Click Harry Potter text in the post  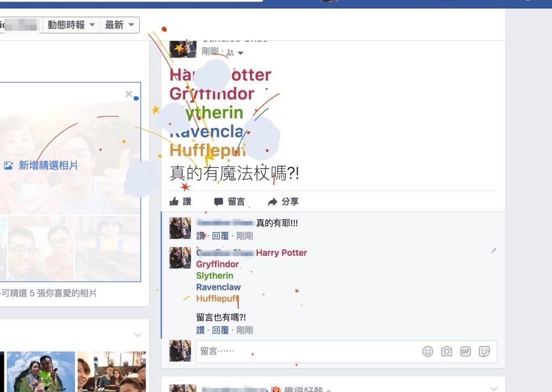[220, 75]
